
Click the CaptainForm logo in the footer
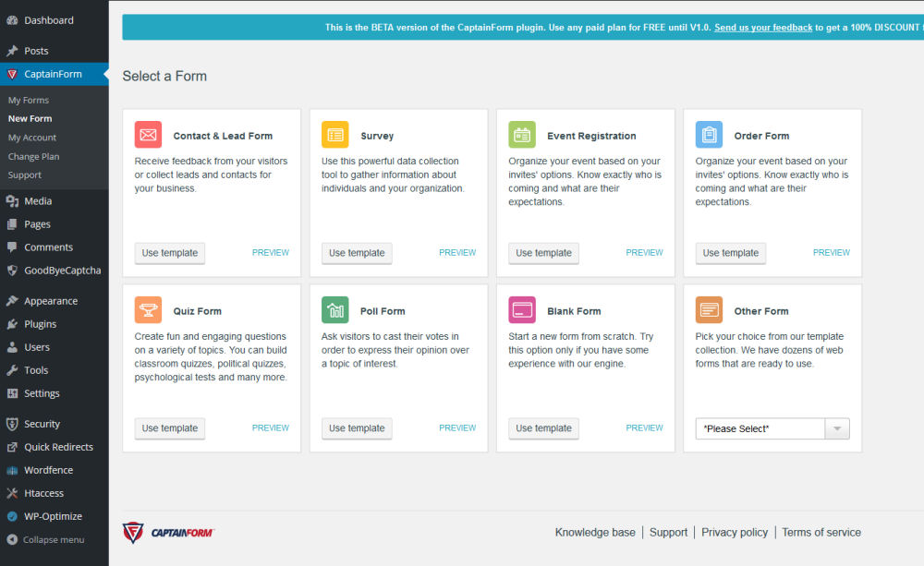click(x=168, y=533)
